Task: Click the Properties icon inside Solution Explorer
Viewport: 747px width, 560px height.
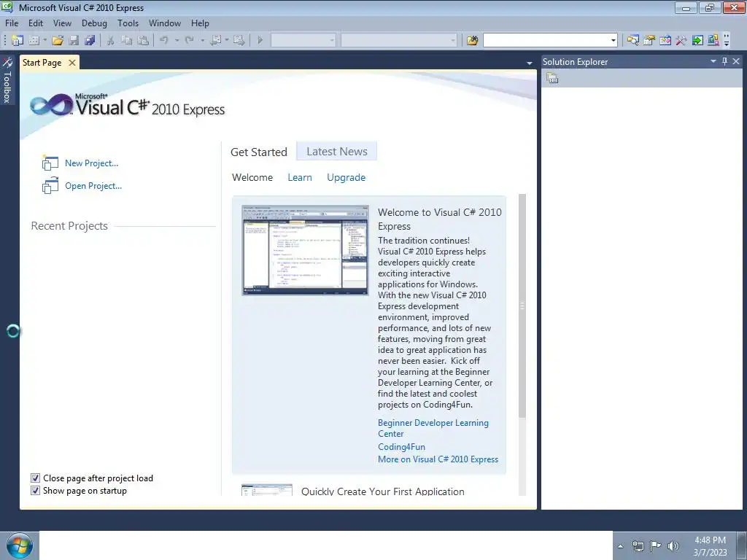Action: click(552, 78)
